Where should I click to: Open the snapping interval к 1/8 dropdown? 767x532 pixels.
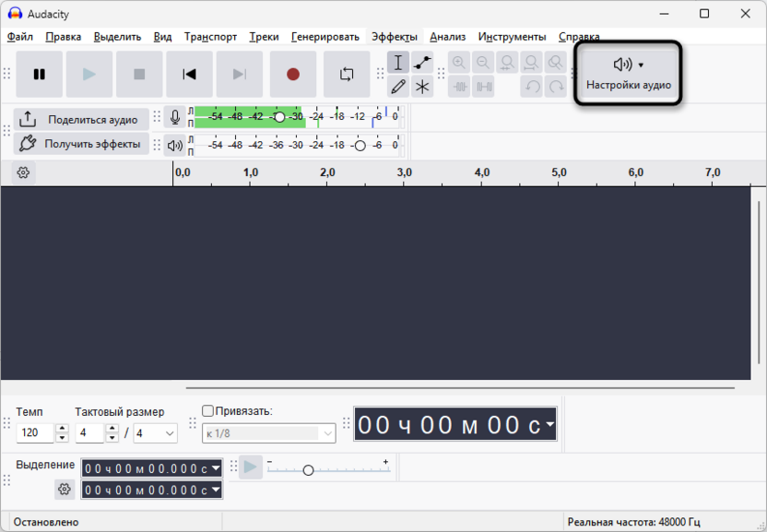tap(268, 432)
